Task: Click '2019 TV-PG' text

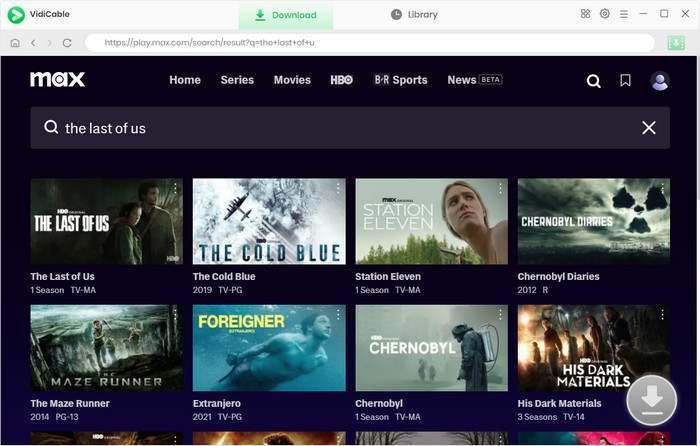Action: click(x=217, y=290)
